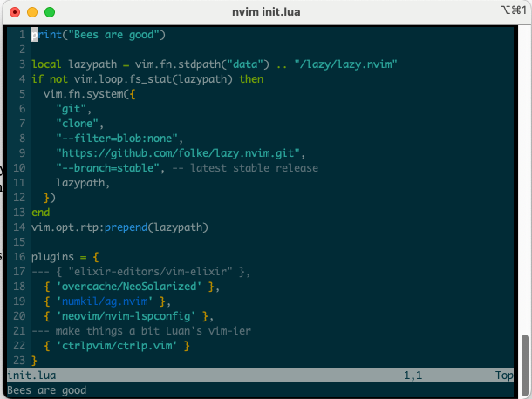Click 'Bees are good' message in command line
This screenshot has height=399, width=532.
click(x=47, y=390)
